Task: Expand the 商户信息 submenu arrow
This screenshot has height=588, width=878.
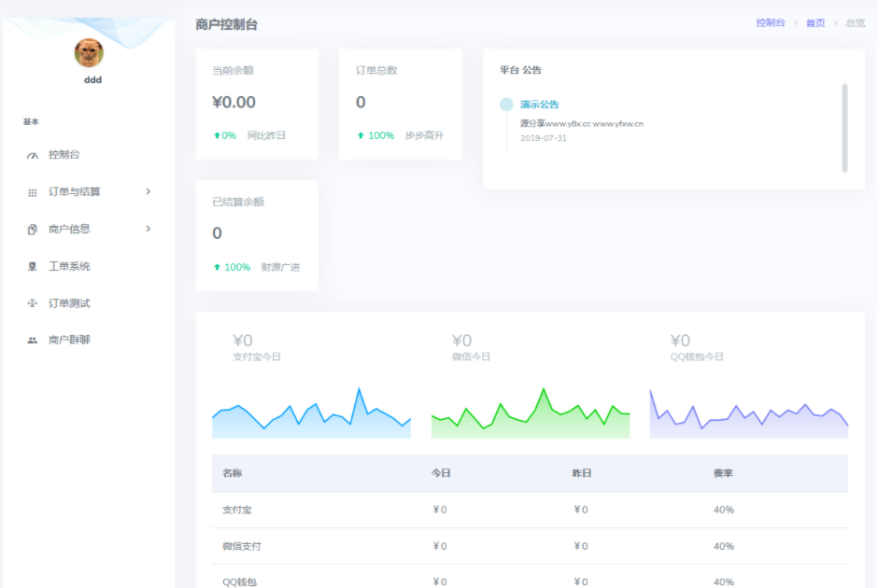Action: [x=149, y=229]
